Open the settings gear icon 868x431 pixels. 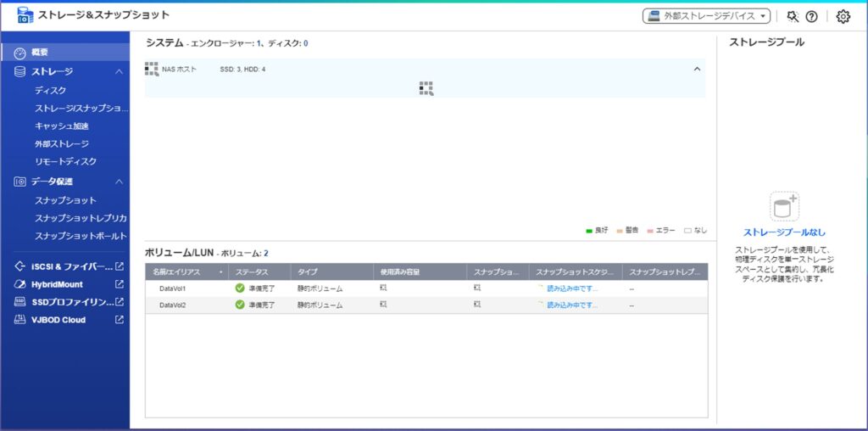click(x=843, y=16)
